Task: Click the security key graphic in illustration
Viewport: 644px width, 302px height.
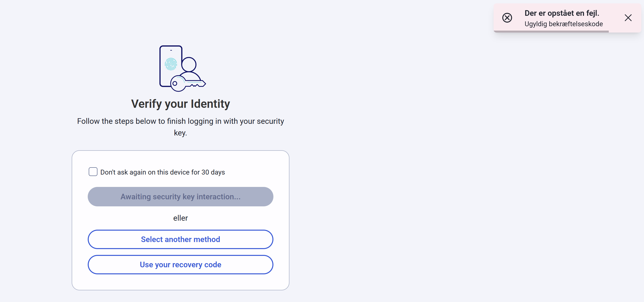Action: [x=188, y=84]
